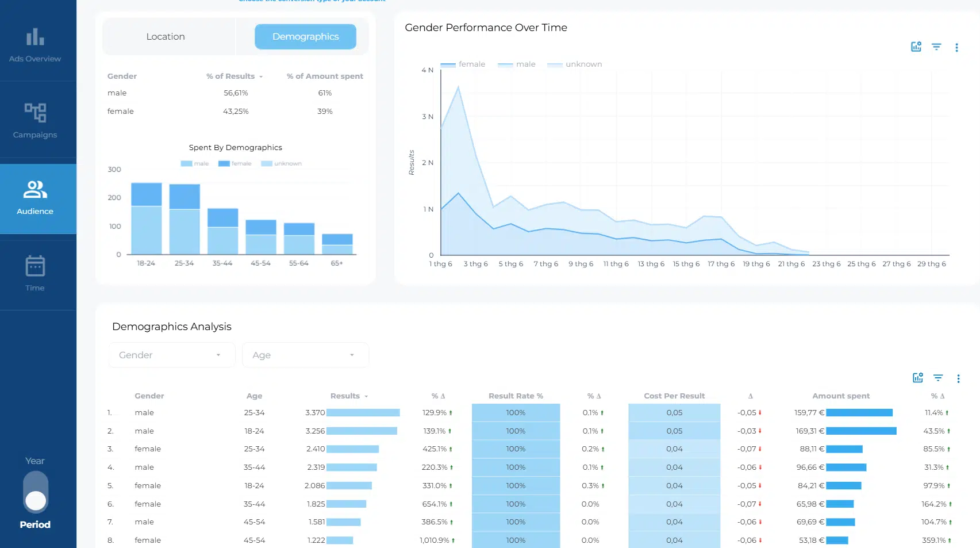Toggle female series in gender chart legend

(463, 64)
